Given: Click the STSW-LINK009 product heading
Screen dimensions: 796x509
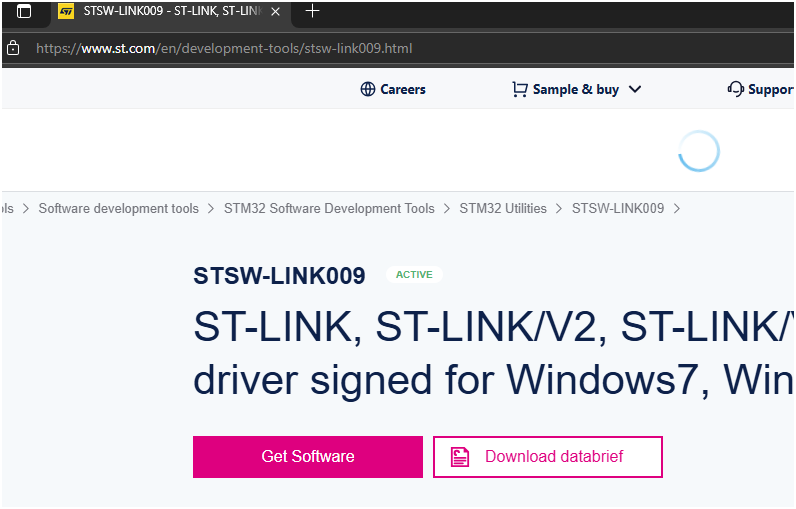Looking at the screenshot, I should click(x=279, y=276).
